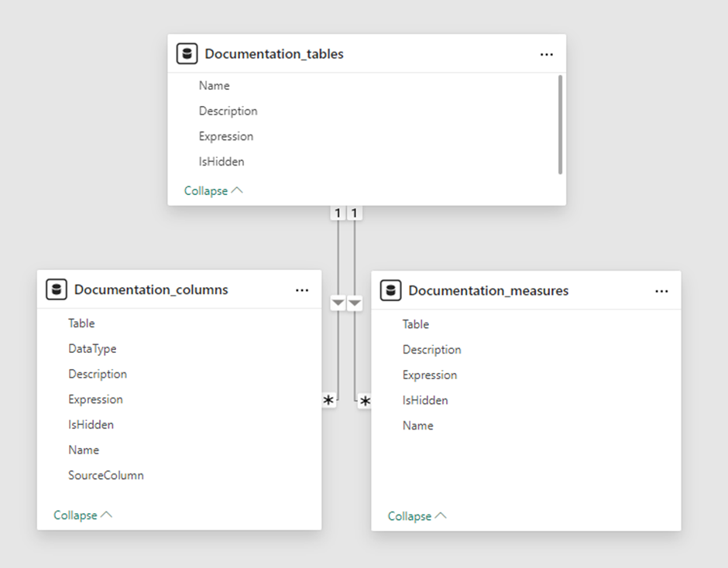Click left relationship filter direction arrow
728x568 pixels.
pyautogui.click(x=338, y=303)
